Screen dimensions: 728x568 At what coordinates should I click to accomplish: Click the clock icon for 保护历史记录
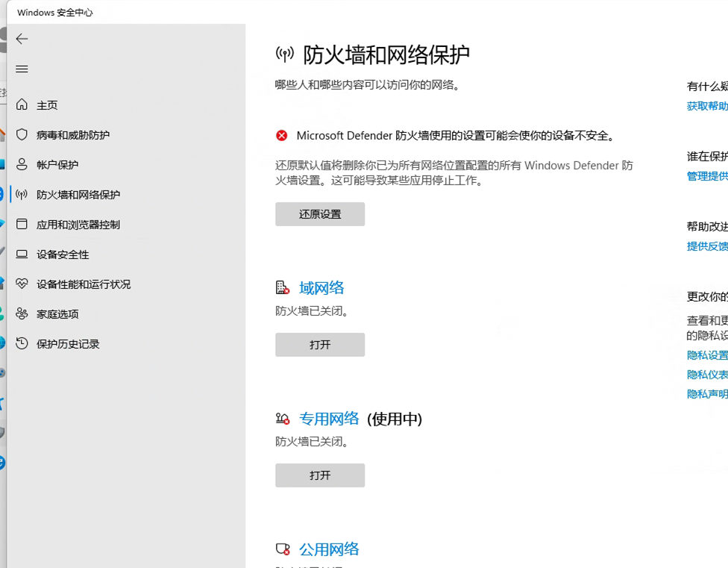[x=22, y=343]
